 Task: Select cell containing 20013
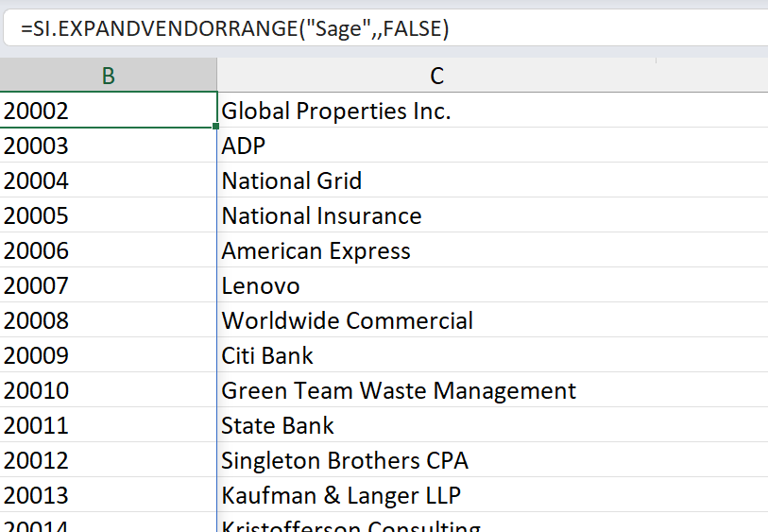pos(109,495)
